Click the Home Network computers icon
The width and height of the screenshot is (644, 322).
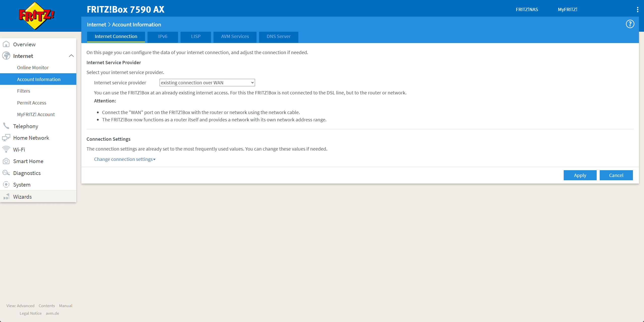(x=6, y=138)
